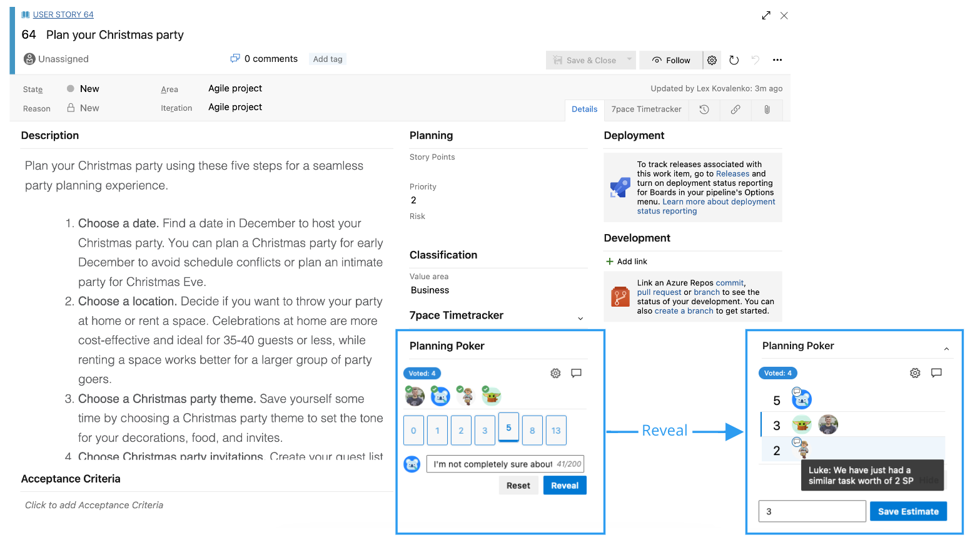Open the work item history icon
The width and height of the screenshot is (980, 552).
pos(704,110)
